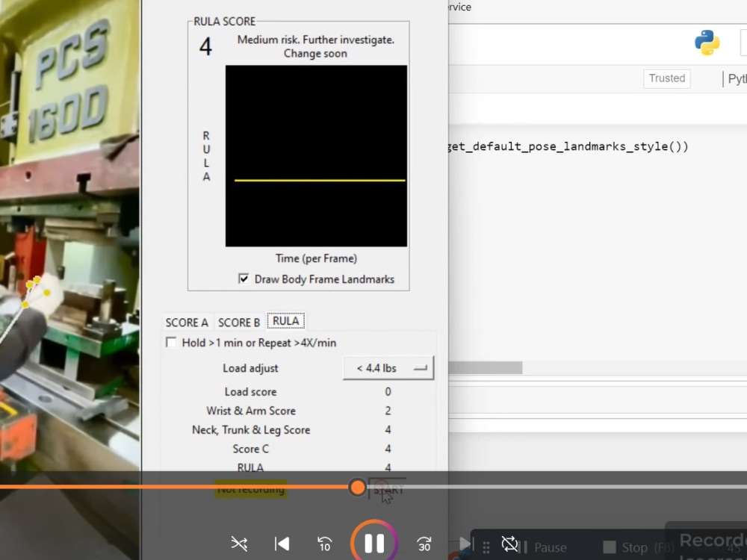Click the horizontal scrollbar in notebook
Viewport: 747px width, 560px height.
click(486, 367)
